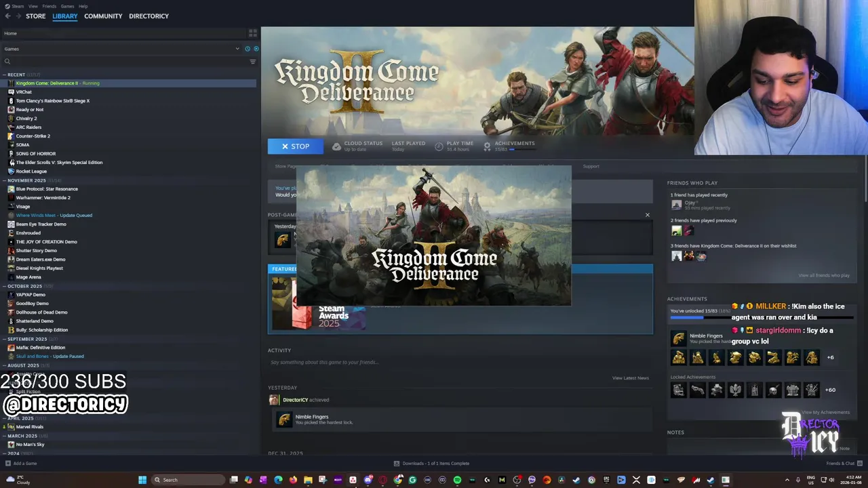
Task: Open the View menu
Action: coord(33,6)
